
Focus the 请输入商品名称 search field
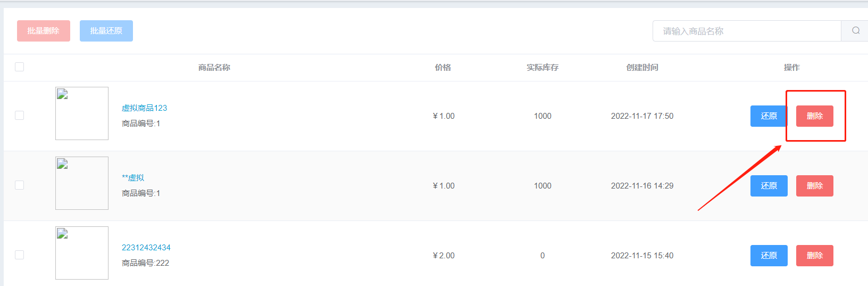[x=747, y=31]
